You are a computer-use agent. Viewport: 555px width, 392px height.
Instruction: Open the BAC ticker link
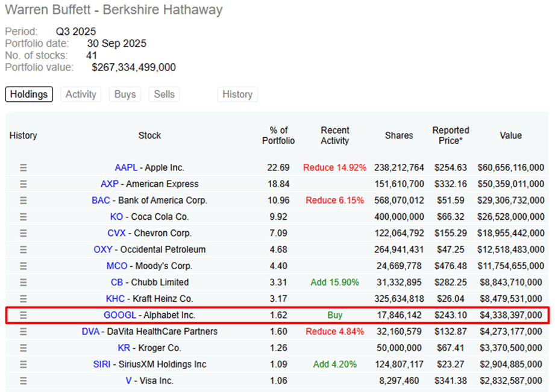pyautogui.click(x=101, y=201)
